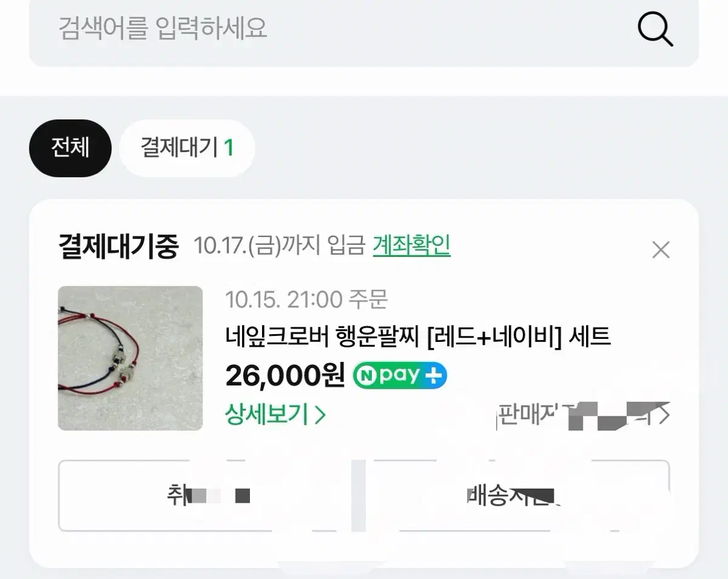Click the chevron next to 상세보기
Screen dimensions: 728x579
click(320, 415)
